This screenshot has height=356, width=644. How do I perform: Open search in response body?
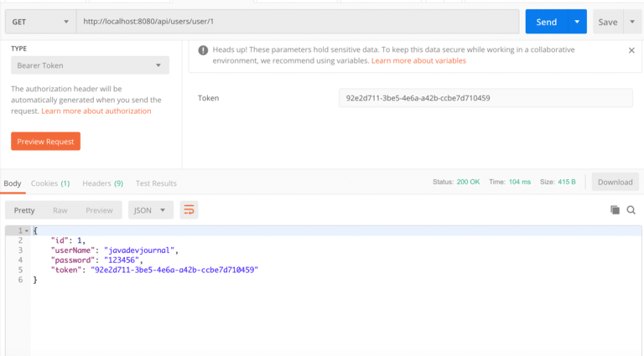[631, 210]
